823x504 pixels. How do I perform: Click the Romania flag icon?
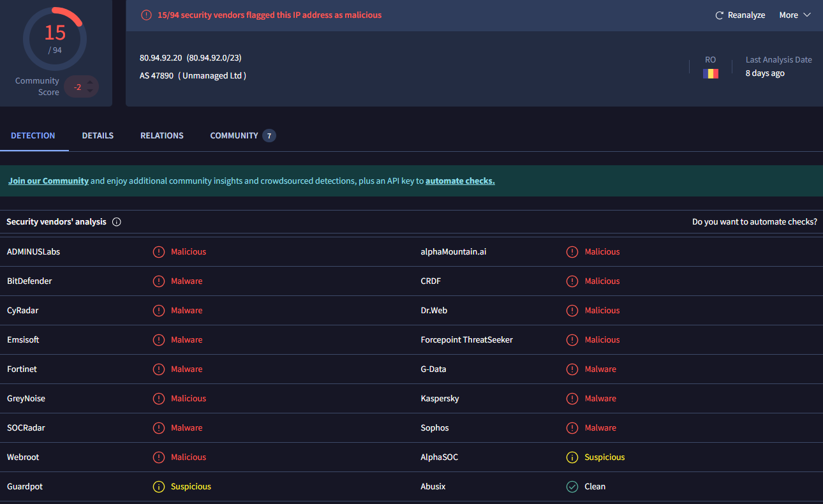tap(711, 73)
